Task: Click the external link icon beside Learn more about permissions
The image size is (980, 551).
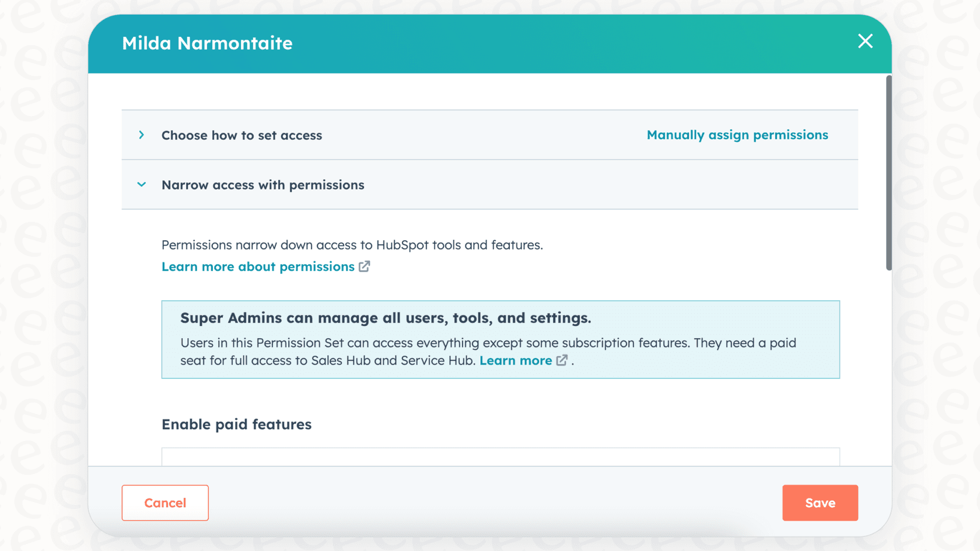Action: (x=365, y=266)
